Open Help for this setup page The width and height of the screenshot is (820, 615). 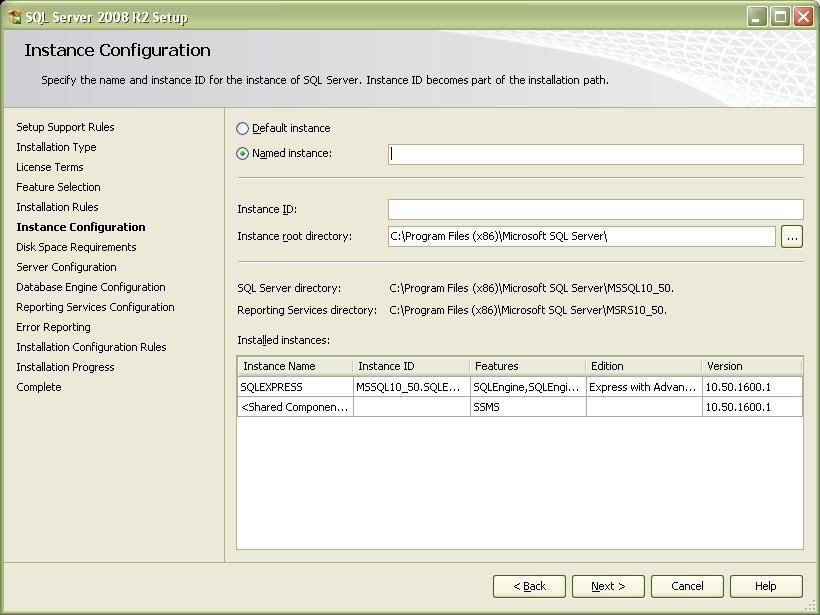click(x=766, y=586)
